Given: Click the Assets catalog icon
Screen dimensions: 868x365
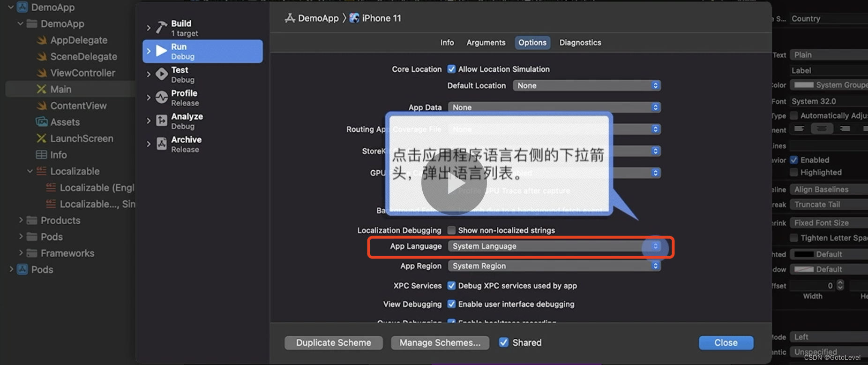Looking at the screenshot, I should tap(42, 122).
